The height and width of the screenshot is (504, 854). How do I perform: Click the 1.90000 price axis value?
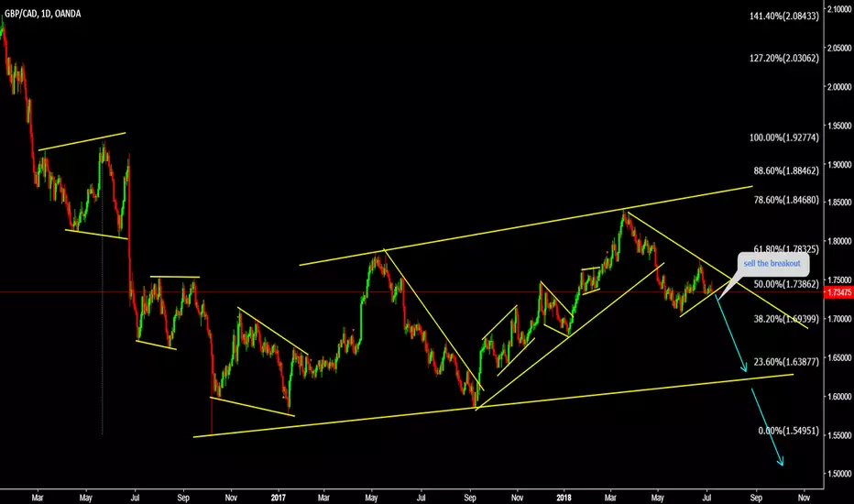coord(839,165)
